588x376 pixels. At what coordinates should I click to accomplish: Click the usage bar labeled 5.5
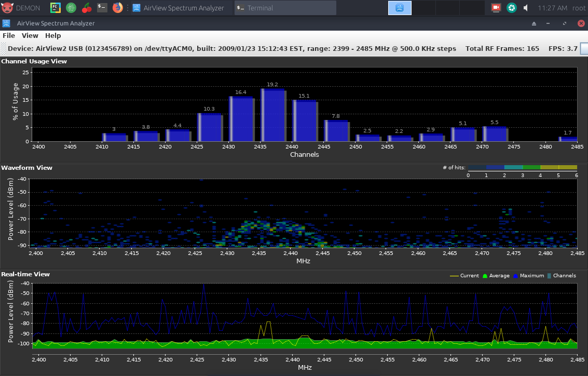(495, 133)
